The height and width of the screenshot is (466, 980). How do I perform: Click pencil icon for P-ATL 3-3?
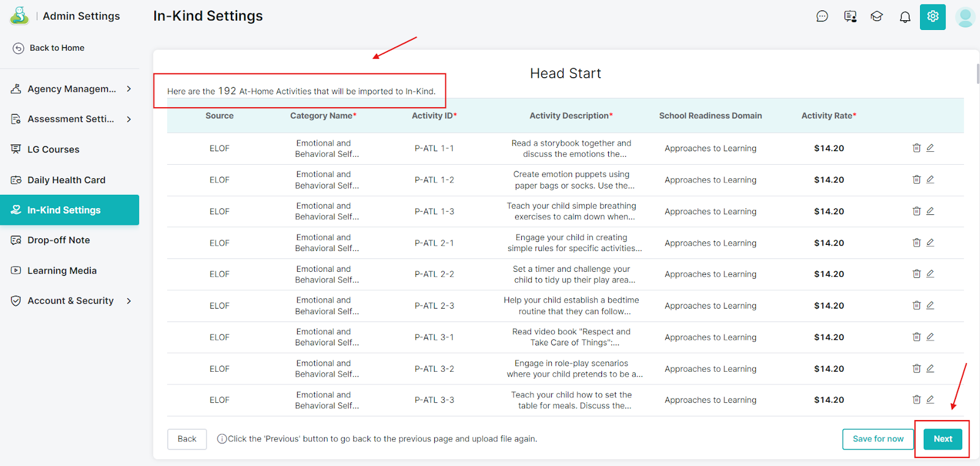[x=930, y=399]
